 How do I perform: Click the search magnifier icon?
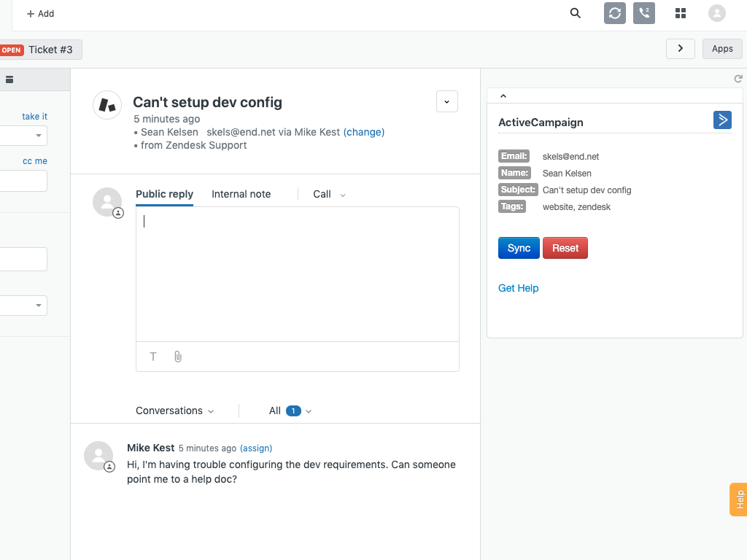click(576, 13)
